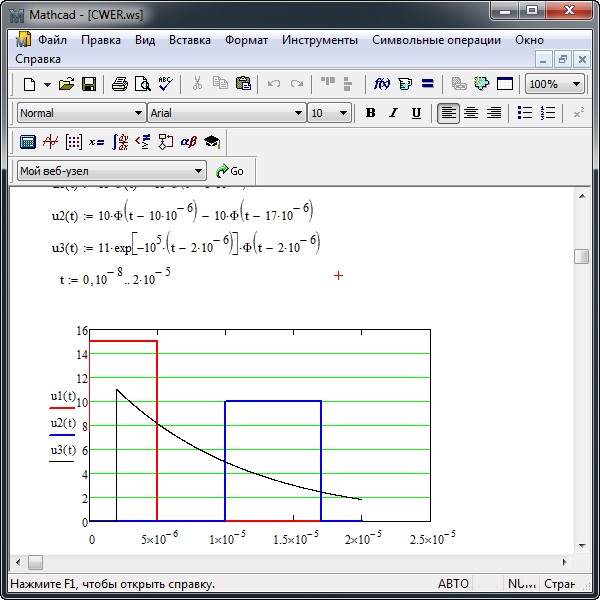Image resolution: width=600 pixels, height=600 pixels.
Task: Click the vertical scrollbar thumb
Action: (581, 257)
